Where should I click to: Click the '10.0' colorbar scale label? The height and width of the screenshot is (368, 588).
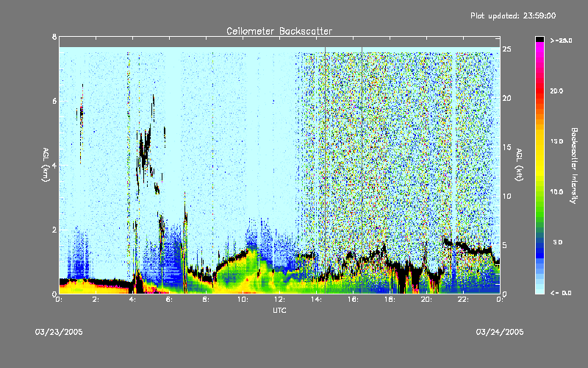[x=556, y=192]
